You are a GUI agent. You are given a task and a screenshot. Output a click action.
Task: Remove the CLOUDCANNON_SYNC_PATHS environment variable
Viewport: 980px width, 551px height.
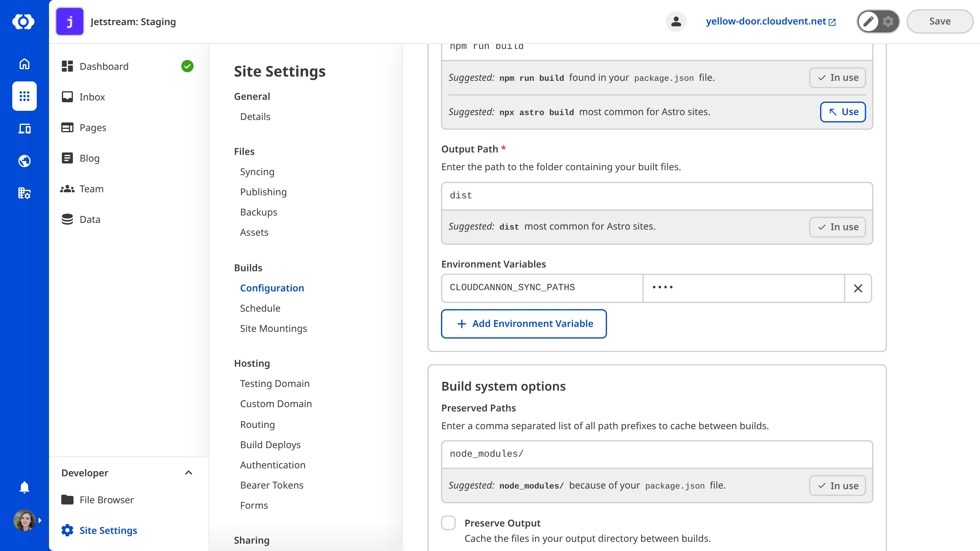[x=858, y=288]
